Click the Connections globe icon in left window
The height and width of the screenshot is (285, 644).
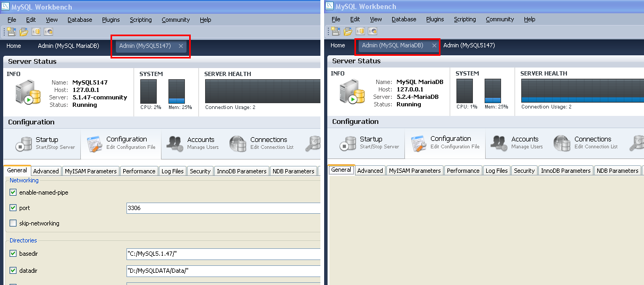coord(238,144)
